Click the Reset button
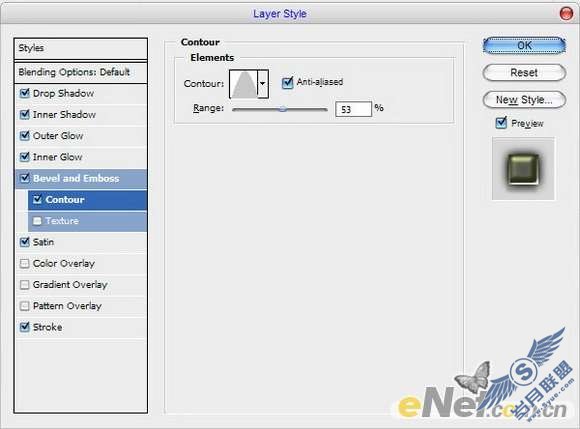Image resolution: width=580 pixels, height=429 pixels. pos(524,72)
